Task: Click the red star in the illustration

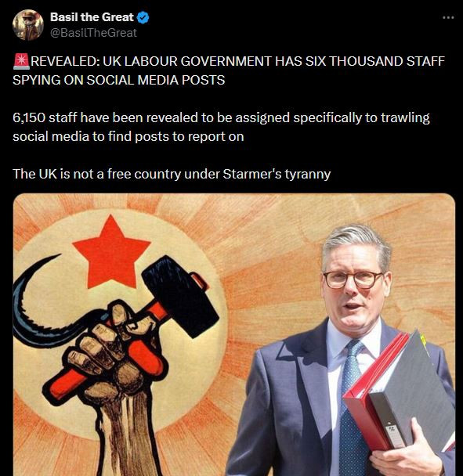Action: 111,252
